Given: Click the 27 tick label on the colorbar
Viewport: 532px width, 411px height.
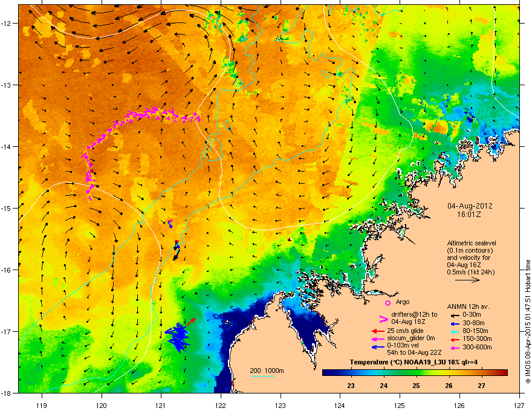Looking at the screenshot, I should [x=481, y=386].
